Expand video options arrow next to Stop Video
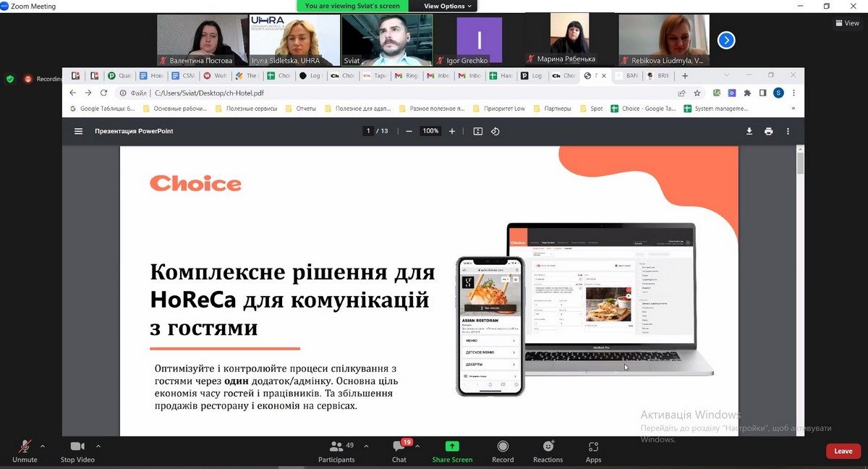This screenshot has height=469, width=868. click(98, 446)
